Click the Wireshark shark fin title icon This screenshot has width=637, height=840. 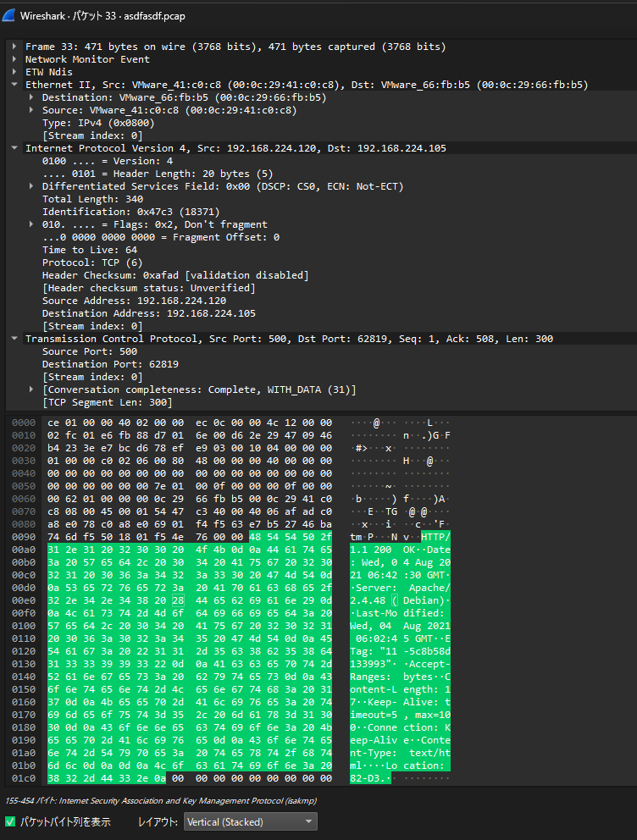[x=8, y=15]
